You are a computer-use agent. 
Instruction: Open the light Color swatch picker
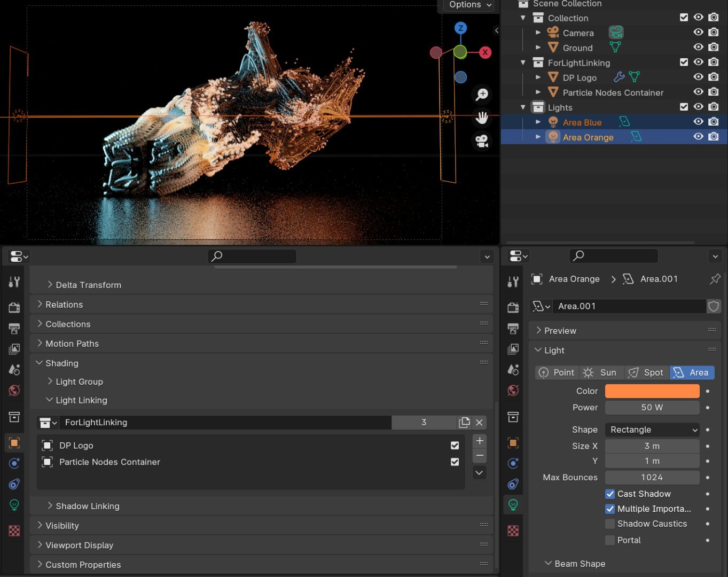(652, 391)
